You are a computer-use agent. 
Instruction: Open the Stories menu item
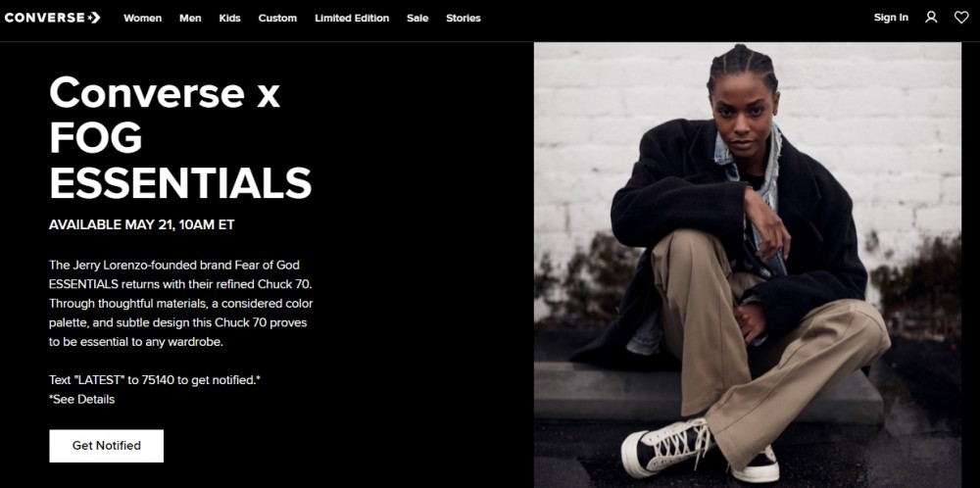tap(464, 18)
